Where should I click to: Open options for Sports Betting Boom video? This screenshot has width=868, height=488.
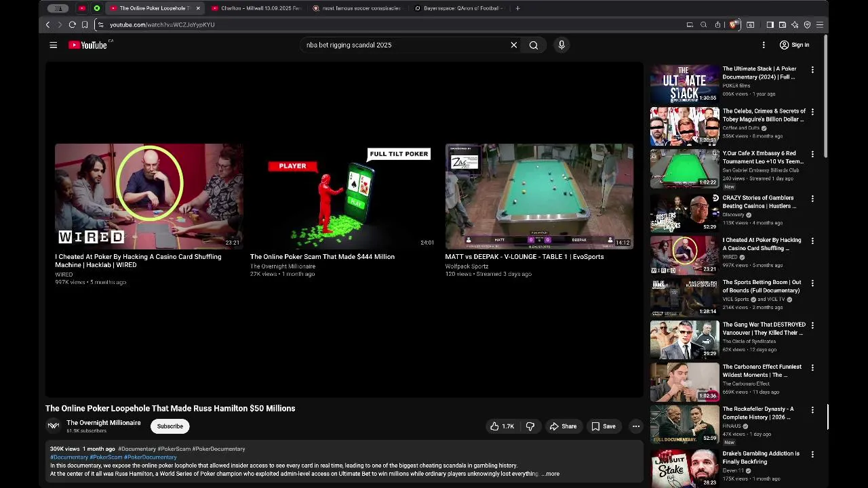(812, 283)
